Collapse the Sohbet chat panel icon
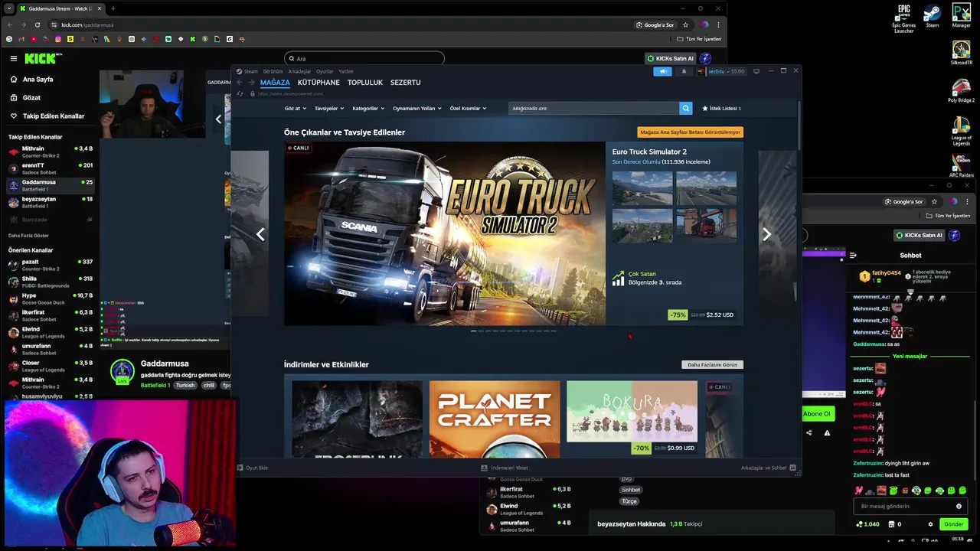This screenshot has height=551, width=980. [853, 256]
